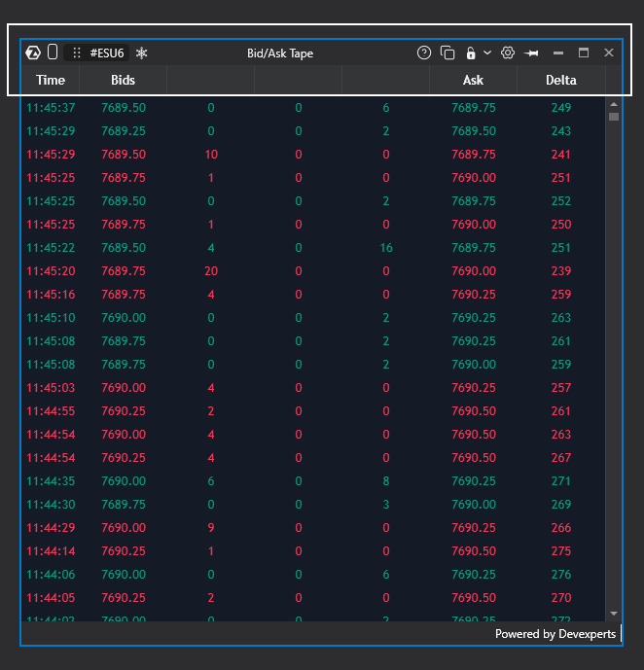Click the duplicate window icon
Image resolution: width=644 pixels, height=670 pixels.
click(447, 53)
